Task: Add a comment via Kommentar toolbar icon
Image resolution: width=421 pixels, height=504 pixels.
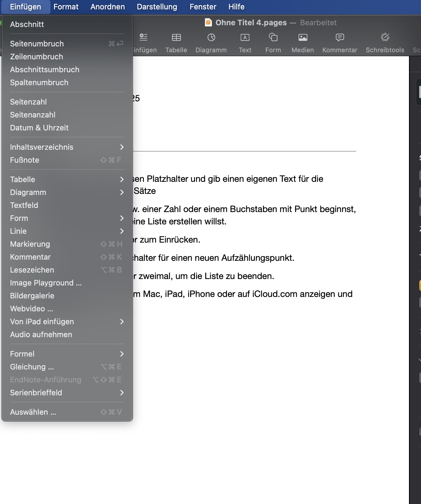Action: (340, 38)
